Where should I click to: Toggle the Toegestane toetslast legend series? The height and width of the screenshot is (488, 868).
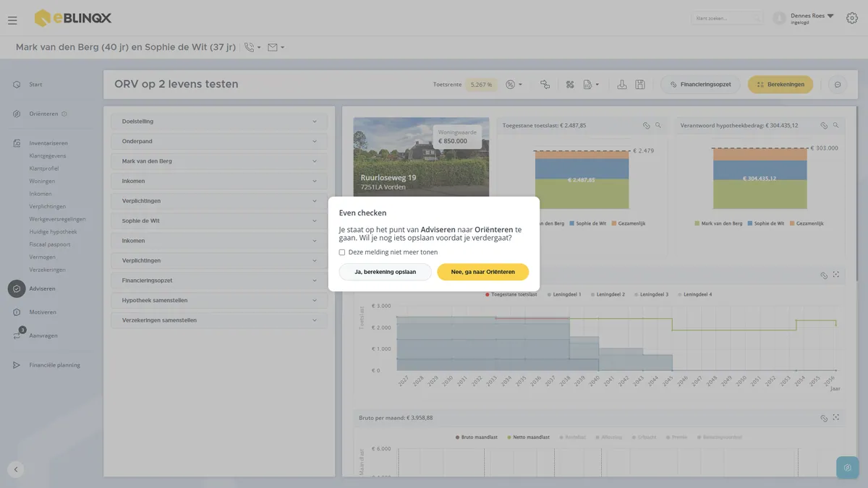(511, 294)
